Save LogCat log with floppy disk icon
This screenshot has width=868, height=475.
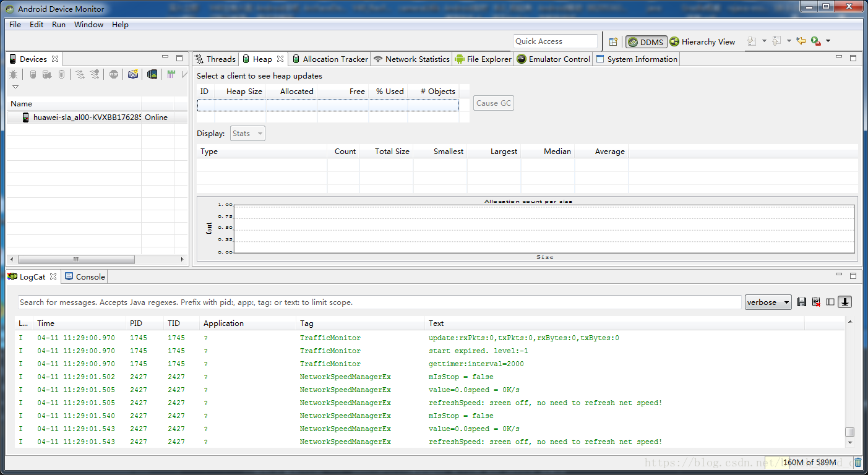click(802, 302)
